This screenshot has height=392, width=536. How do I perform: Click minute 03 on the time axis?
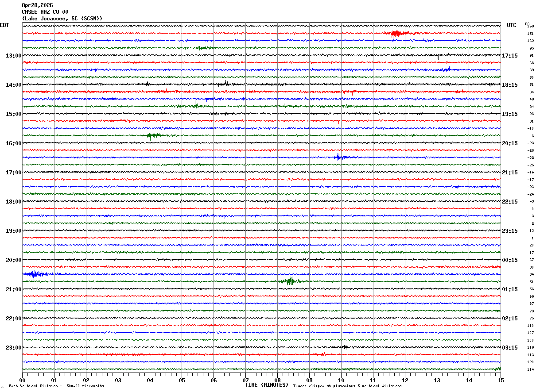[118, 380]
